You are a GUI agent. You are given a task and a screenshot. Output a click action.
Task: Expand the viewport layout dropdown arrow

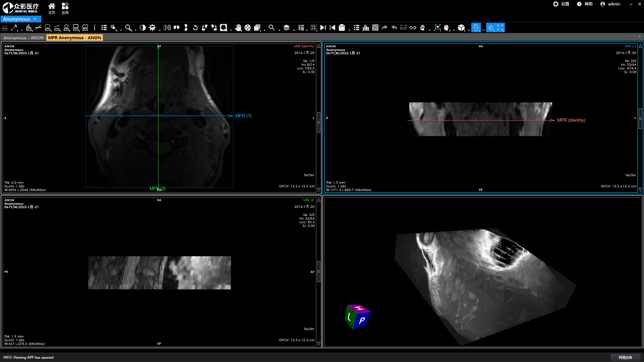pyautogui.click(x=307, y=30)
